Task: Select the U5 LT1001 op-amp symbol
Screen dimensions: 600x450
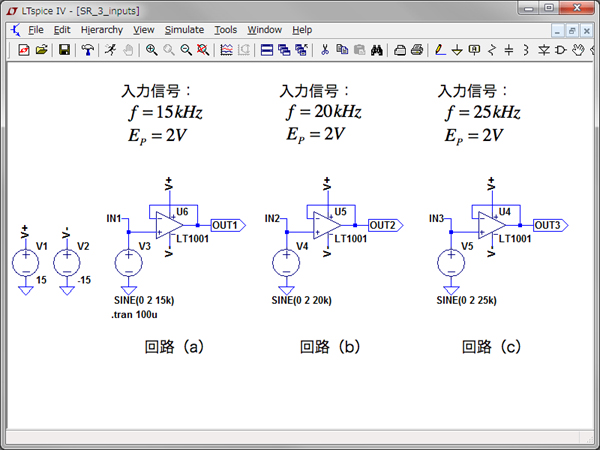Action: tap(324, 226)
